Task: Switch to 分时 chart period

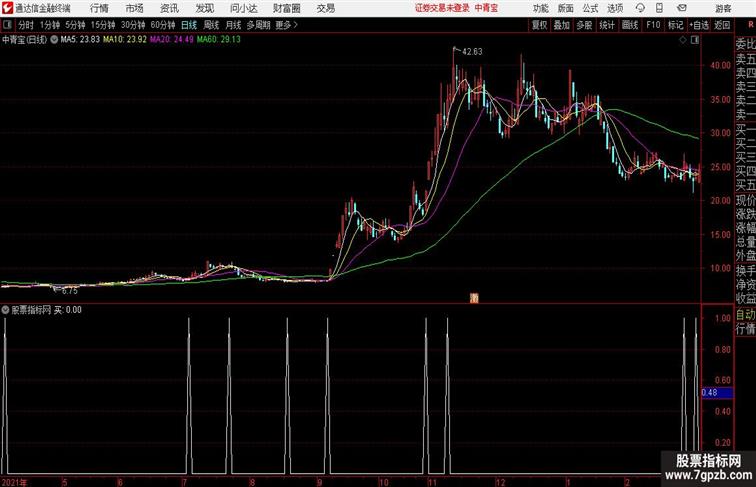Action: pyautogui.click(x=26, y=25)
